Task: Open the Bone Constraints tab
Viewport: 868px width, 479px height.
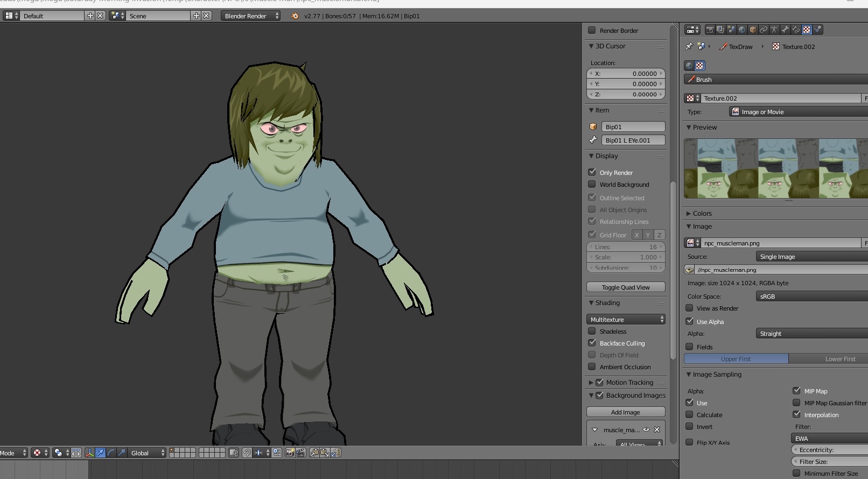Action: [x=796, y=30]
